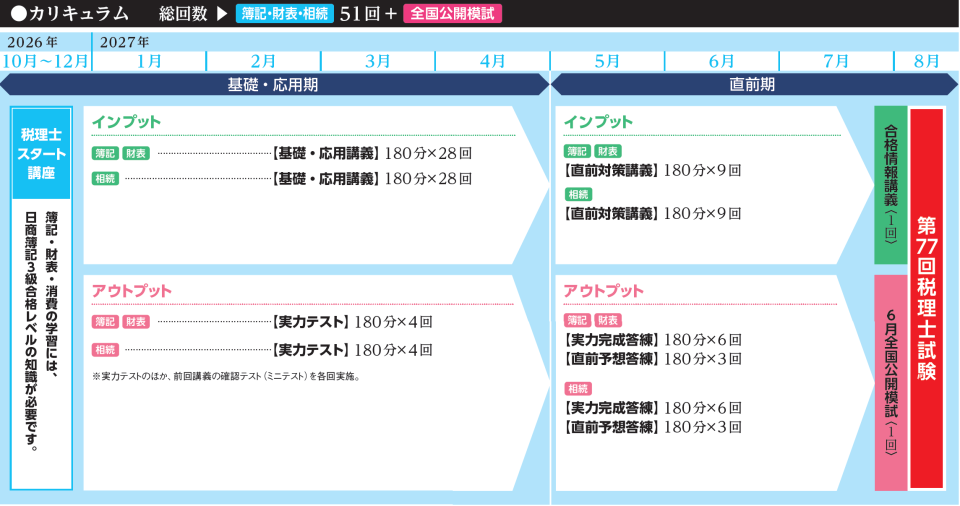Click アウトプット heading under 直前期

(603, 290)
